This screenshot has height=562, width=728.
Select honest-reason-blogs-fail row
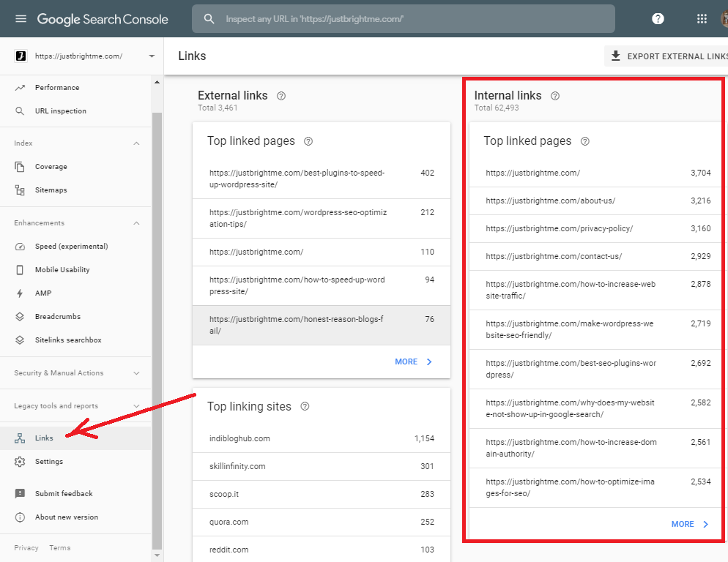322,325
